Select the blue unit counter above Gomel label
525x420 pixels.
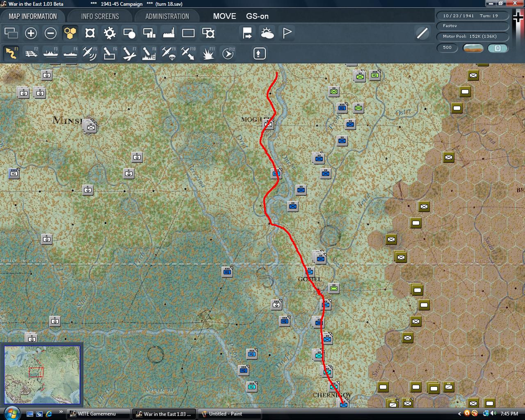tap(309, 272)
